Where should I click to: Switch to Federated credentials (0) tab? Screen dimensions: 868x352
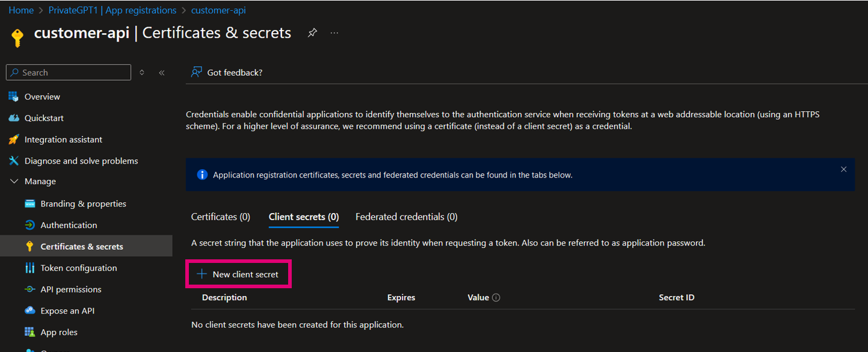click(x=406, y=217)
